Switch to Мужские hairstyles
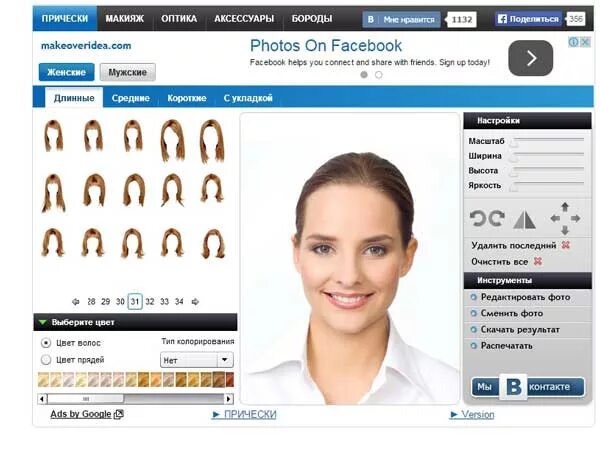The height and width of the screenshot is (455, 600). point(127,72)
